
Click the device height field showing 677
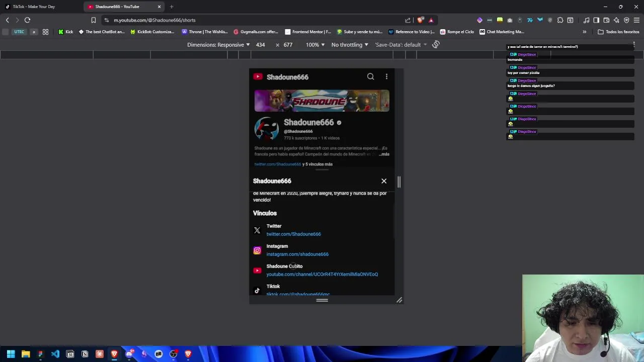[x=288, y=45]
